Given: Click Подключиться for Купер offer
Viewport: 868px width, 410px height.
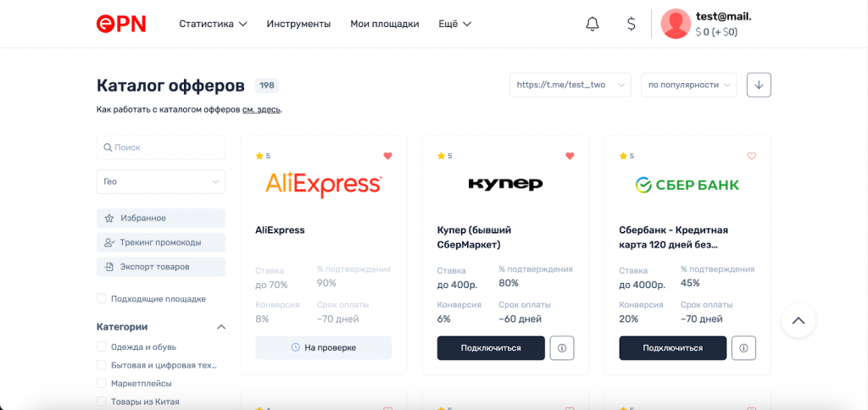Looking at the screenshot, I should click(491, 348).
